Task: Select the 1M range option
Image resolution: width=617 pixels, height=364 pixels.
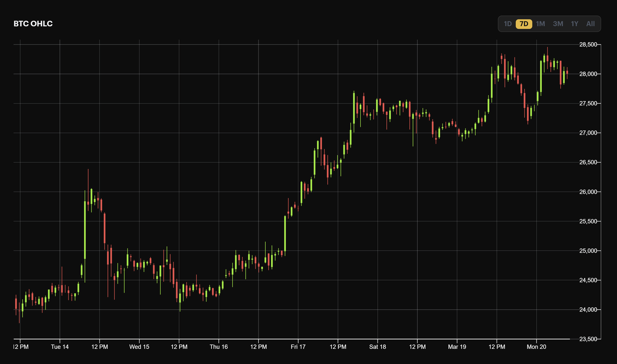Action: tap(540, 24)
